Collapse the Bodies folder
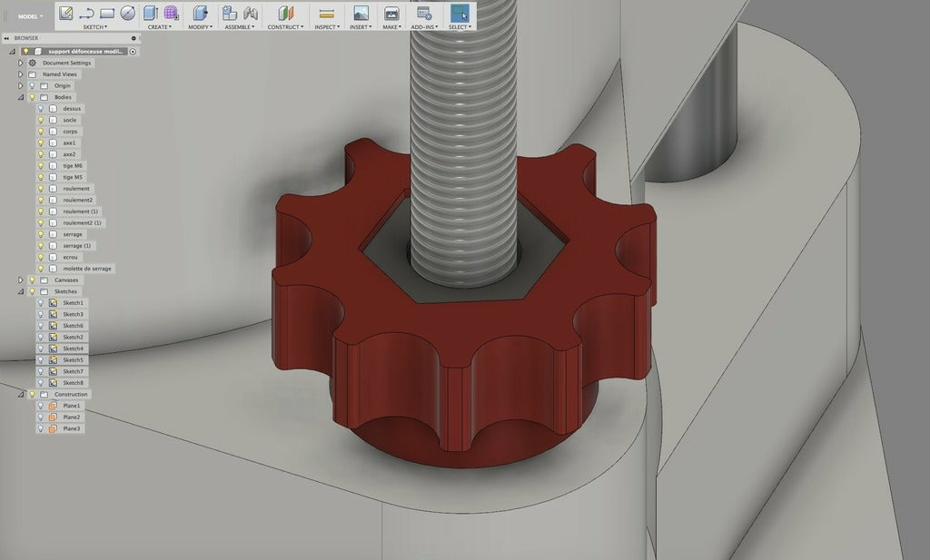The image size is (930, 560). (21, 97)
